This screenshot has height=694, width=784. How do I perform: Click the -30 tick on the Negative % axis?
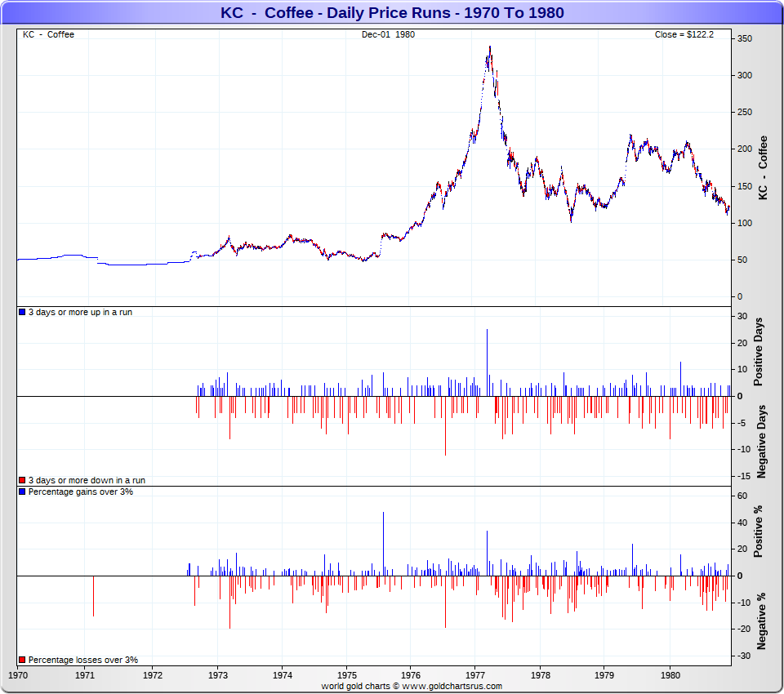[x=744, y=656]
